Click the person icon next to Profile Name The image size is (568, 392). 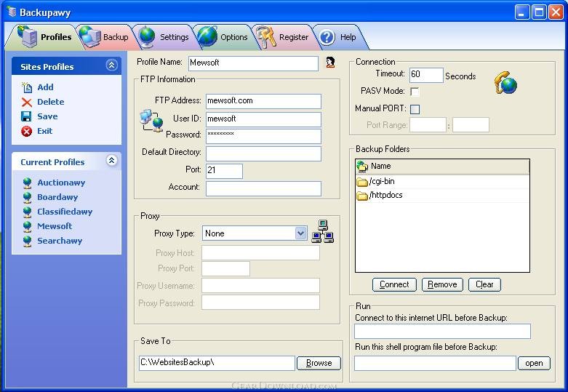point(330,63)
